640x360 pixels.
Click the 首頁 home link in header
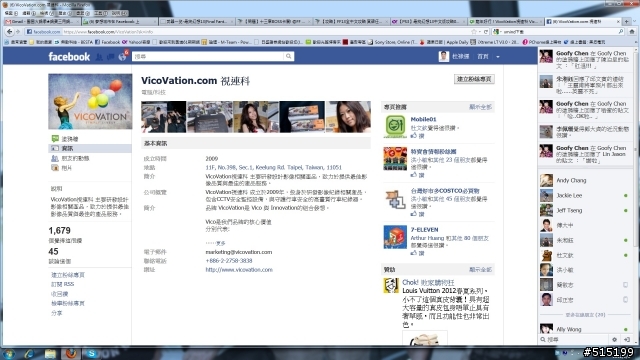[x=483, y=57]
